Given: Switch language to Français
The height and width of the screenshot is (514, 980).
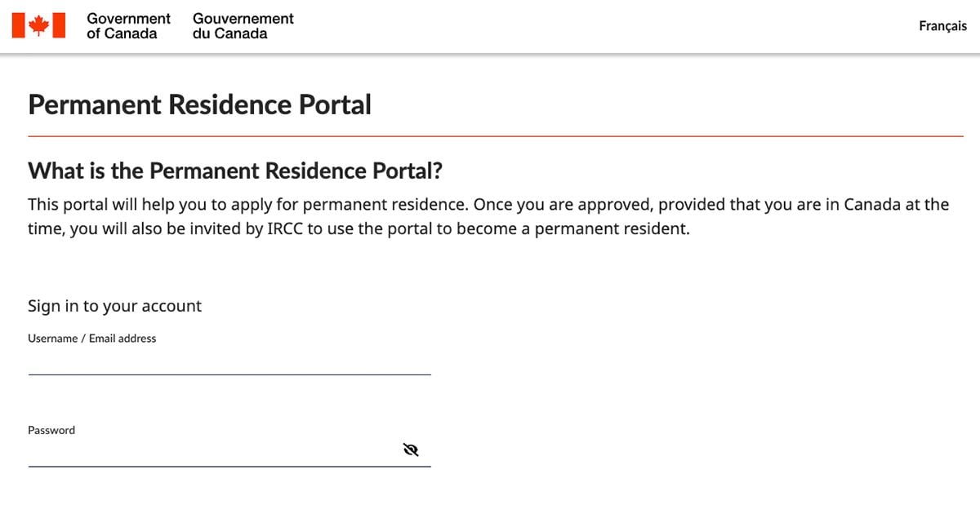Looking at the screenshot, I should [x=942, y=26].
